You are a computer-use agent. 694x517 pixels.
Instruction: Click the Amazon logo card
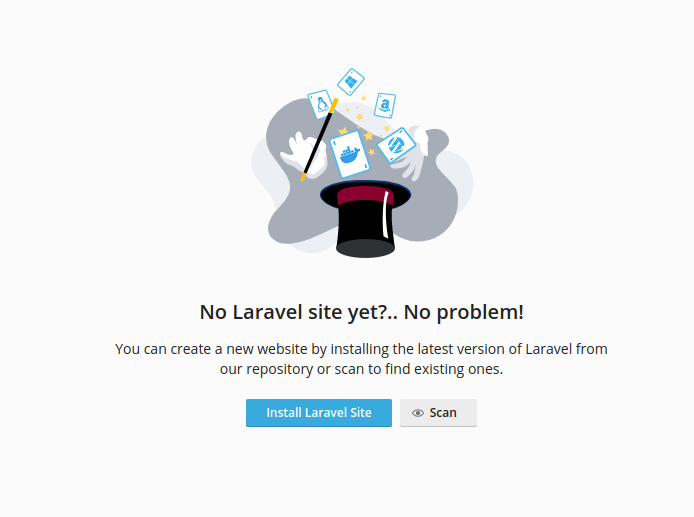click(x=385, y=105)
